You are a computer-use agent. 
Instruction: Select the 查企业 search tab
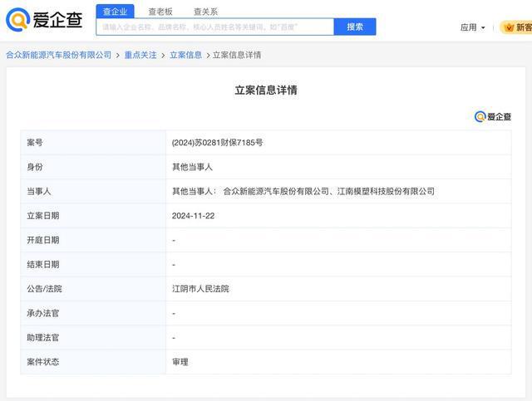(x=115, y=12)
